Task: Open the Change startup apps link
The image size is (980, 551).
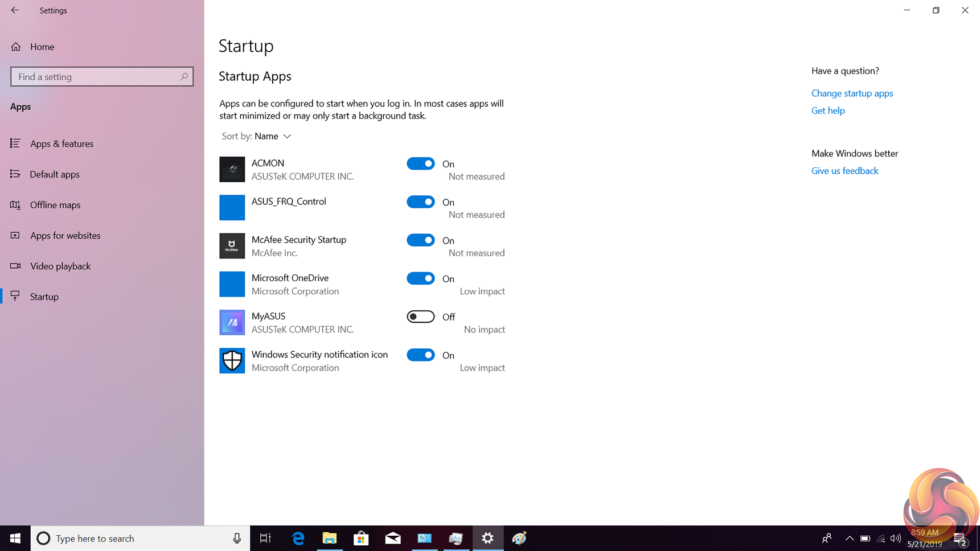Action: tap(852, 93)
